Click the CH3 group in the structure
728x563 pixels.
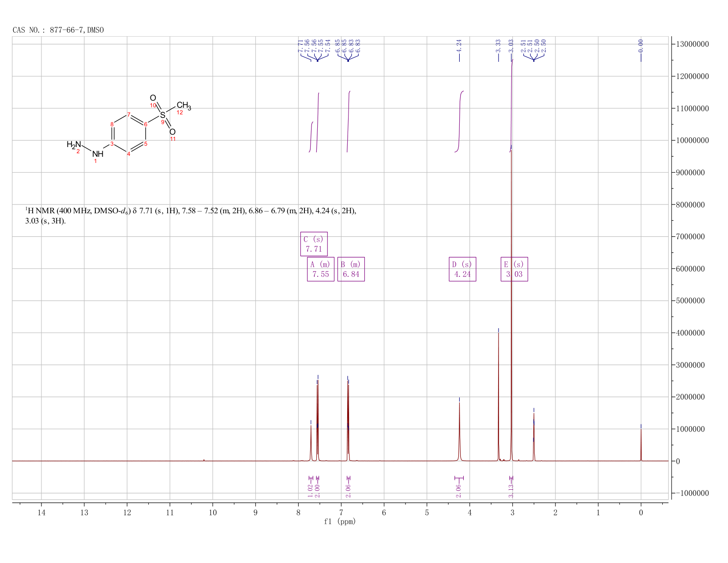tap(184, 106)
